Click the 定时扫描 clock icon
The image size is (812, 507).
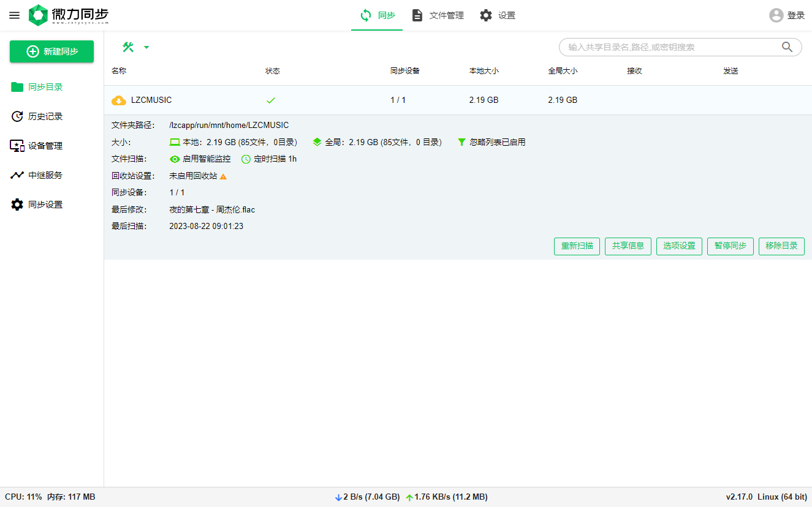click(x=246, y=159)
